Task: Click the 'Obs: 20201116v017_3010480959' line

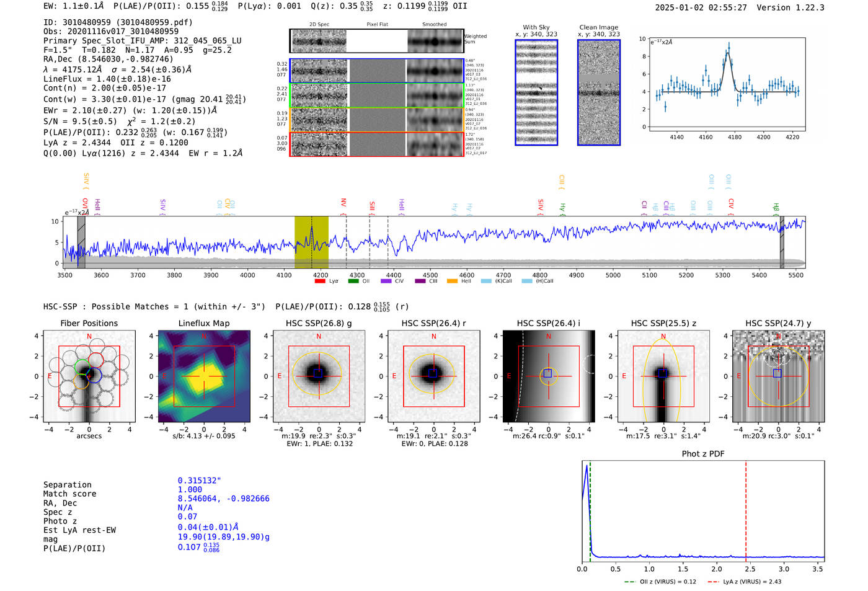Action: tap(111, 31)
